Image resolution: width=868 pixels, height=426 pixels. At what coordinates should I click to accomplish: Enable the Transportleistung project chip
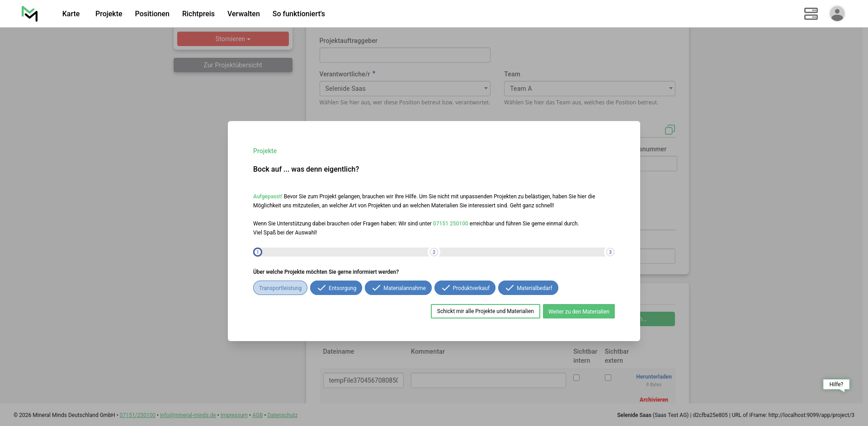280,288
